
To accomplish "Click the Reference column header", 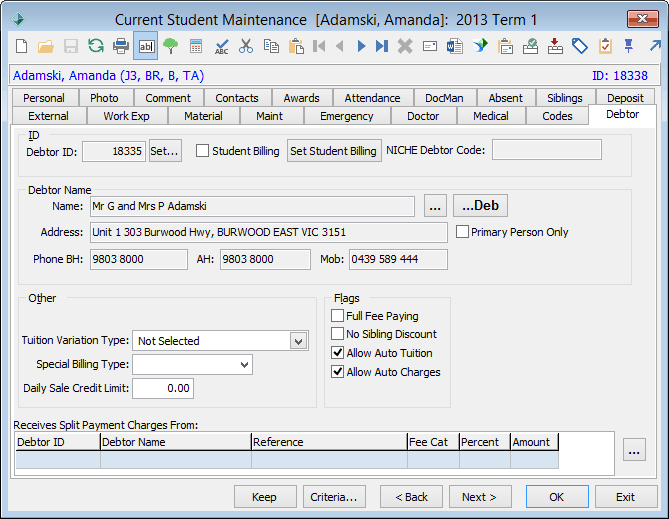I will pyautogui.click(x=329, y=442).
